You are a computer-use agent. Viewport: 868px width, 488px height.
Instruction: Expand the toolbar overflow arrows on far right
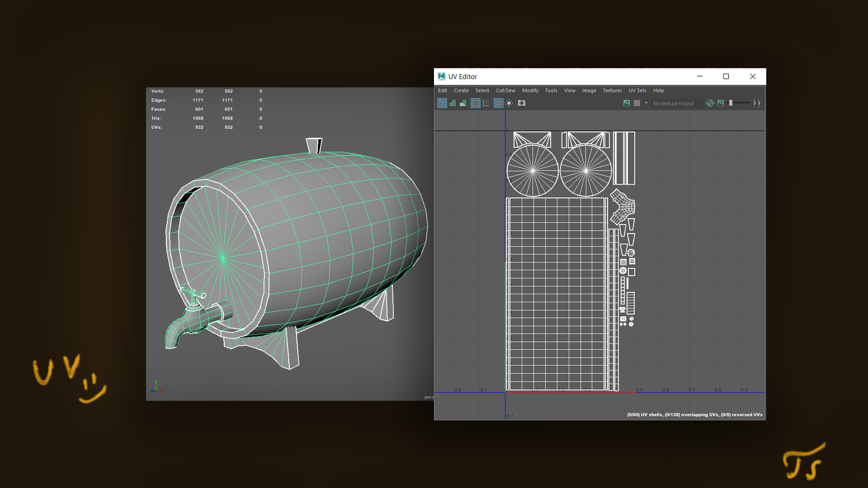point(757,103)
